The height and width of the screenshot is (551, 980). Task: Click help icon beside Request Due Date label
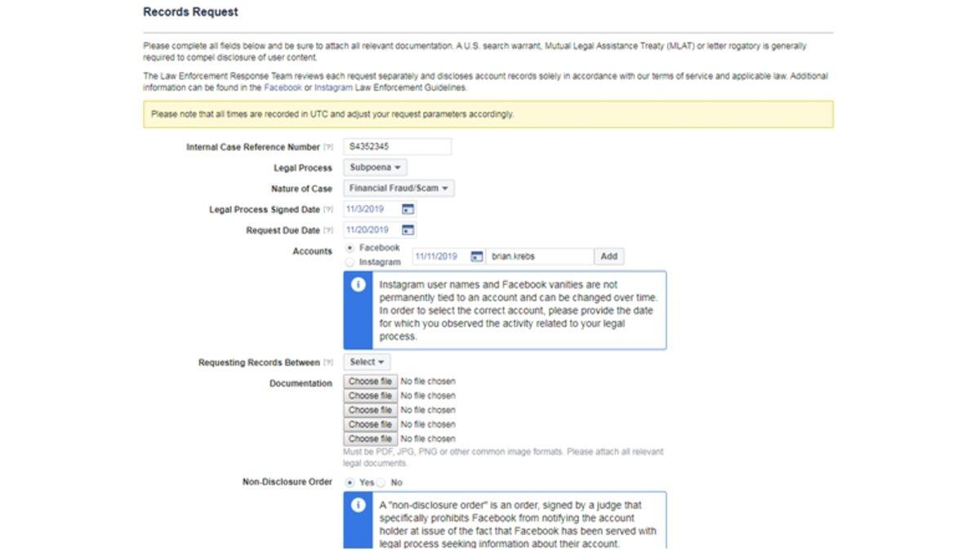(328, 231)
